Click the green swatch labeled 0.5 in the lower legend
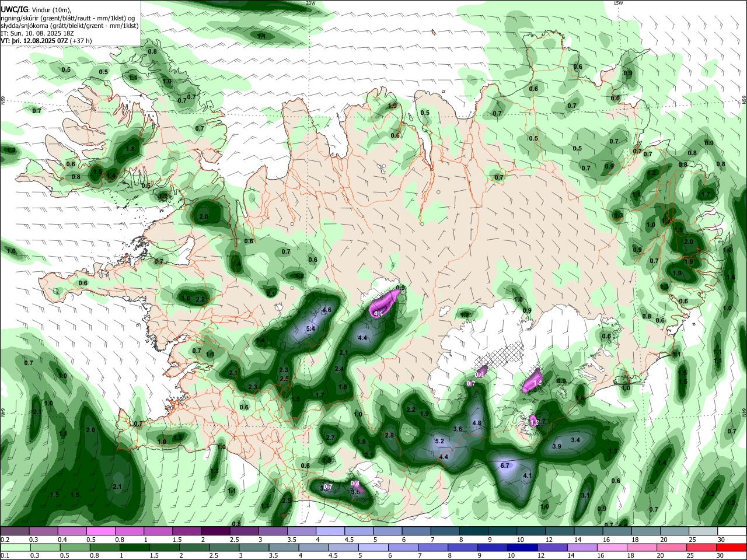 [75, 548]
